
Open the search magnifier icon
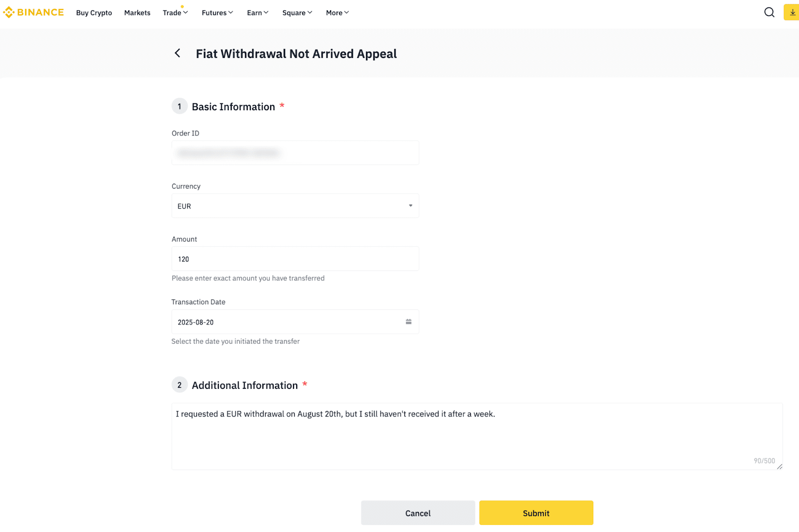[x=769, y=12]
